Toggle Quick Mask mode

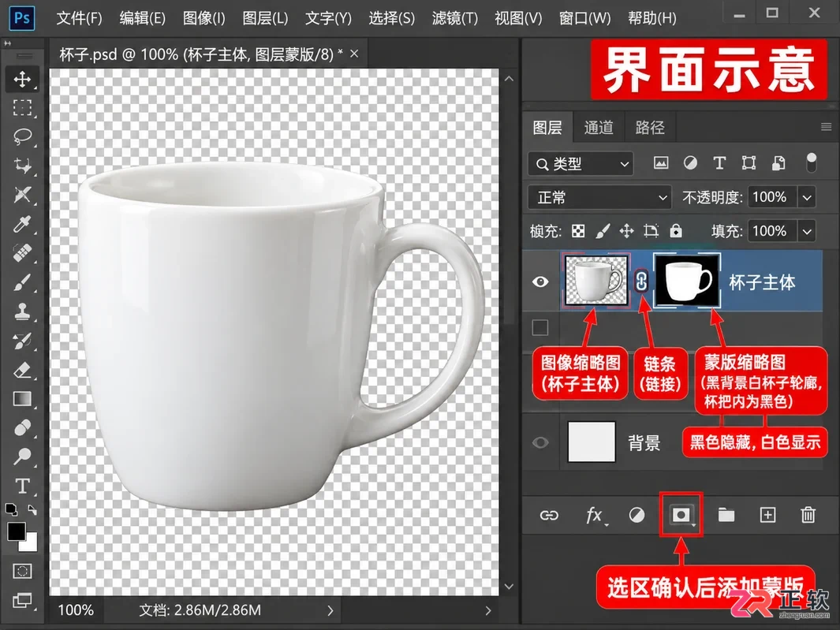[22, 571]
